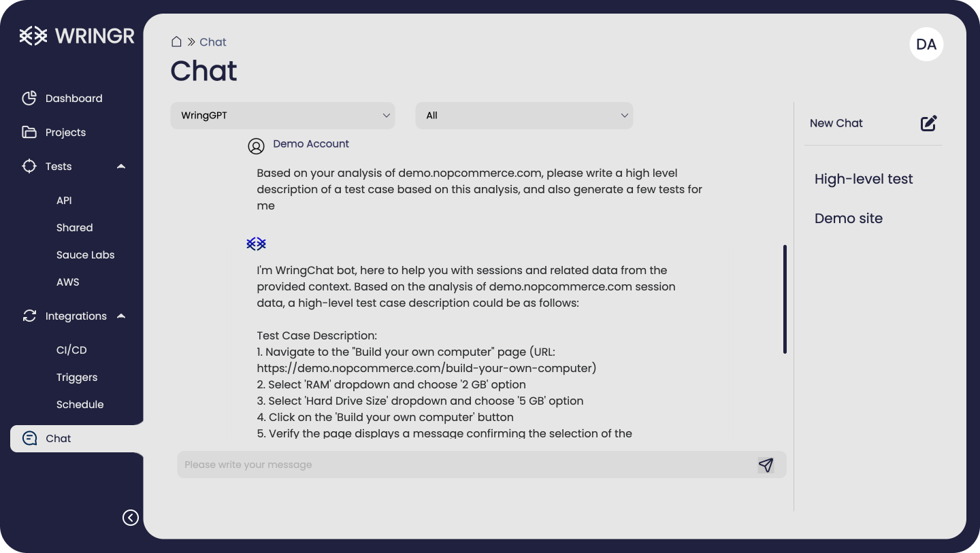The image size is (980, 553).
Task: Click the Demo Account user icon
Action: (x=256, y=146)
